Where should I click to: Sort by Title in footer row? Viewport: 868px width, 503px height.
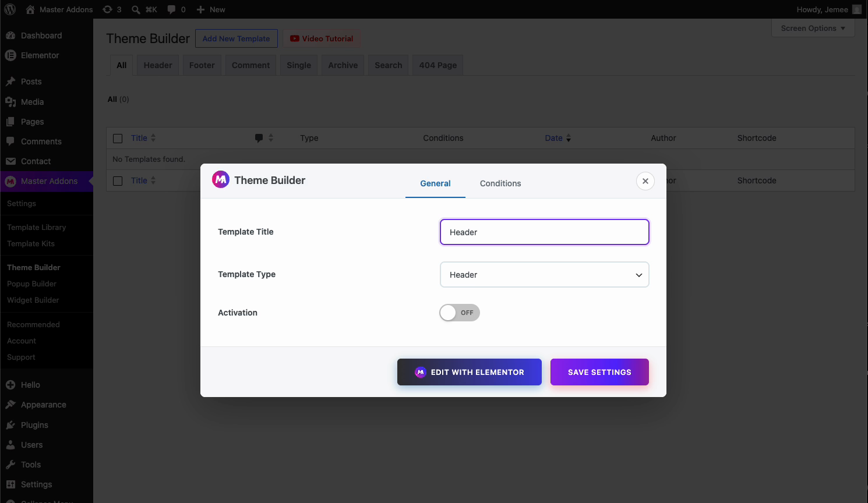(143, 180)
